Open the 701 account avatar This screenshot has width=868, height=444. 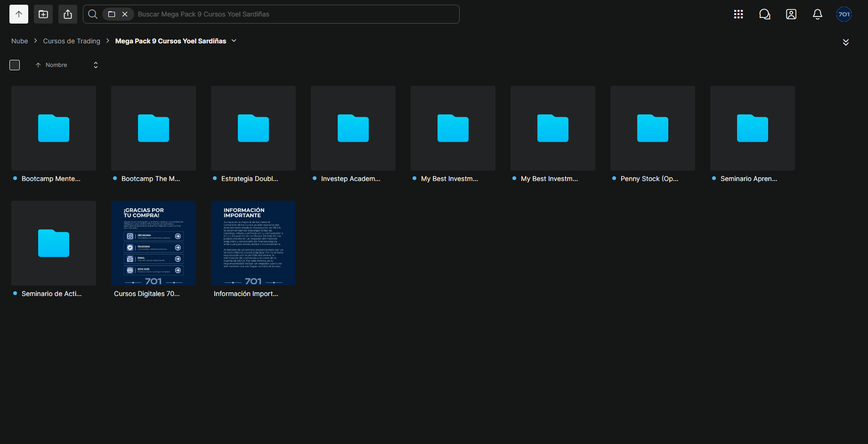844,14
